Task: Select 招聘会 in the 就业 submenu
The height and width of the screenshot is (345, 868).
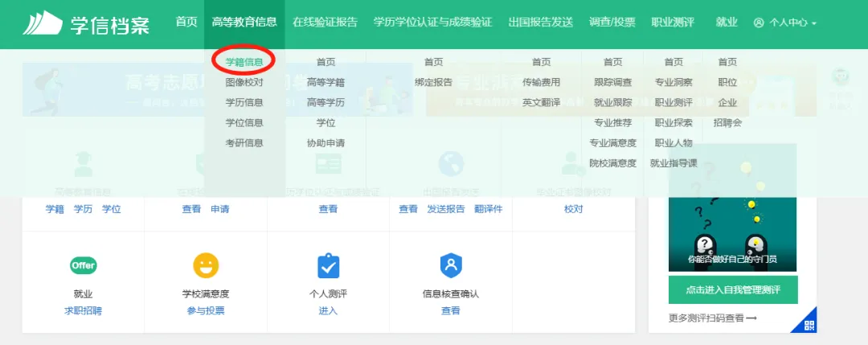Action: (x=727, y=122)
